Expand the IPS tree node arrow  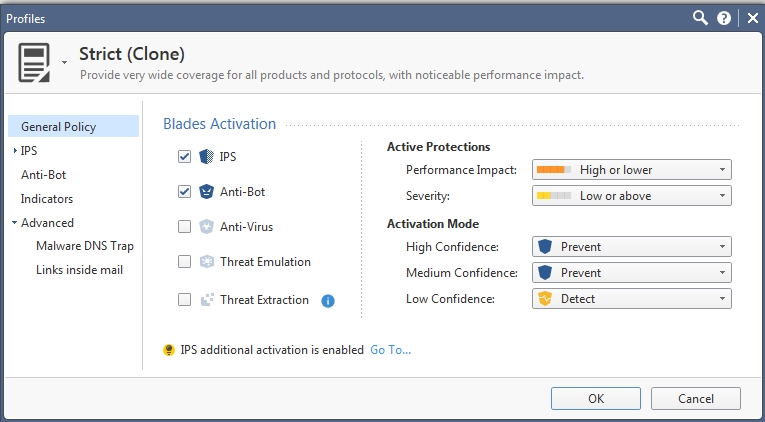coord(14,151)
